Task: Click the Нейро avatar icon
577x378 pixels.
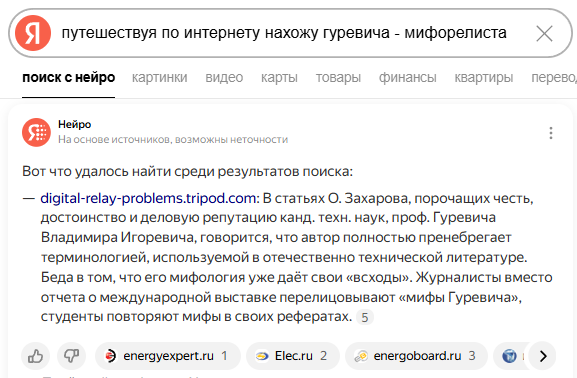Action: pos(36,132)
